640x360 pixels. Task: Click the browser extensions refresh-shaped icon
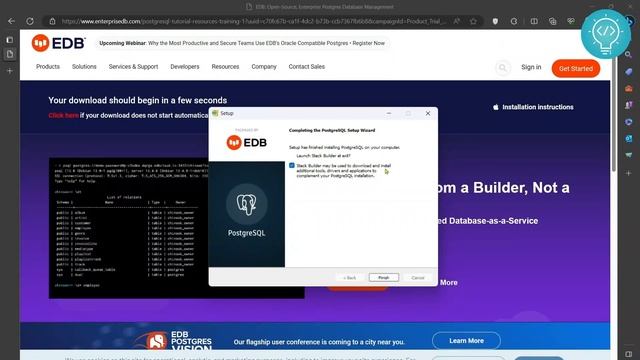coord(514,21)
